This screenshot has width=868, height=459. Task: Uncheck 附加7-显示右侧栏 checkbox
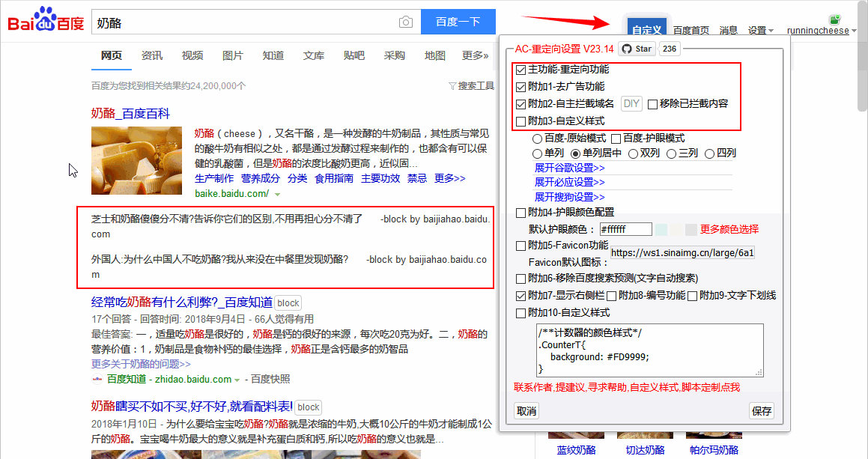tap(521, 296)
